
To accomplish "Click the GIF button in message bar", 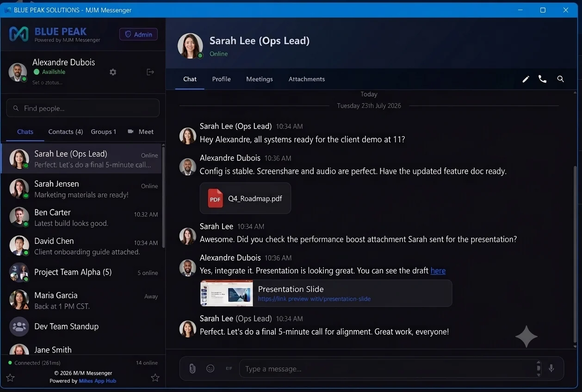I will click(229, 368).
